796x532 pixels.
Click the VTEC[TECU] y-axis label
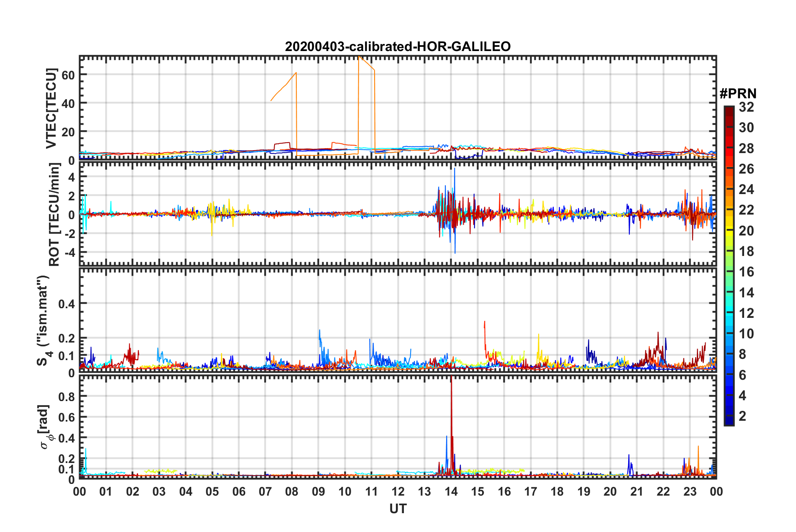coord(51,108)
